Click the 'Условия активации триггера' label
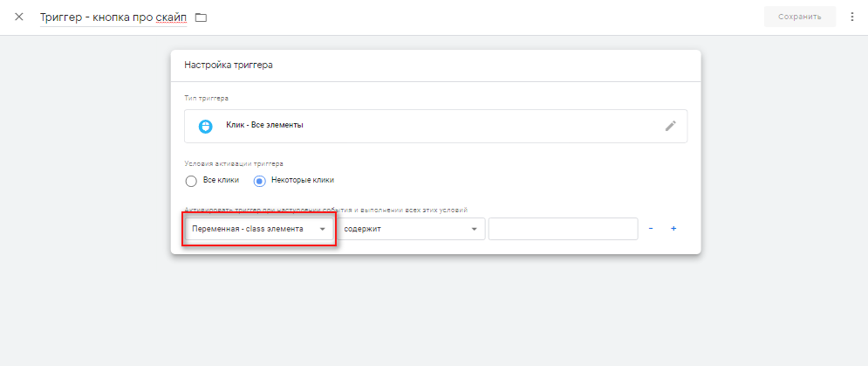This screenshot has height=366, width=868. 234,163
